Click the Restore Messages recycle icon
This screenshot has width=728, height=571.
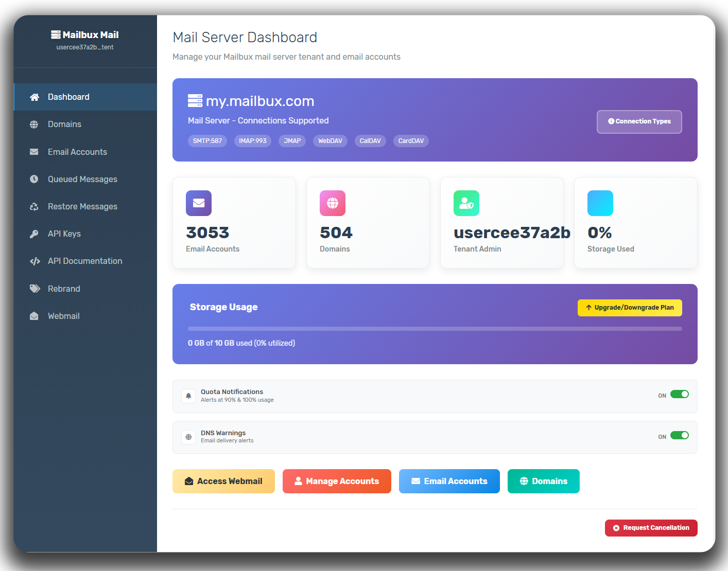[34, 206]
